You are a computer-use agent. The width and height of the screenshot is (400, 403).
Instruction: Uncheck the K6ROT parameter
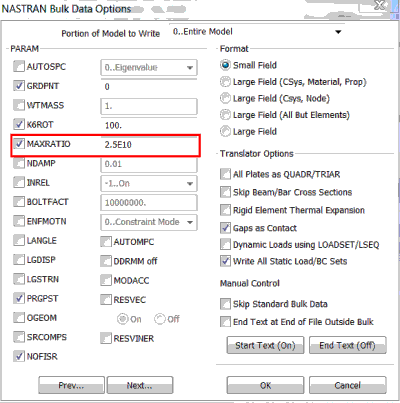pyautogui.click(x=19, y=124)
